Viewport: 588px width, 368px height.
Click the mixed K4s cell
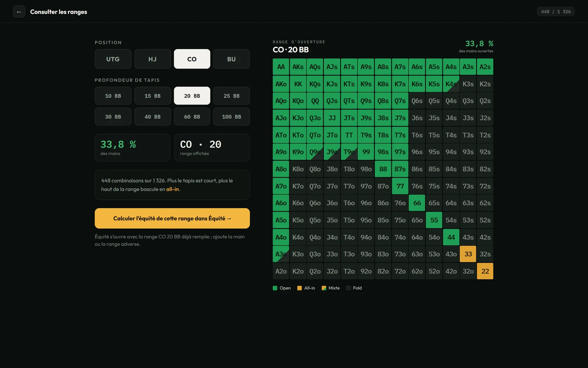click(x=451, y=84)
